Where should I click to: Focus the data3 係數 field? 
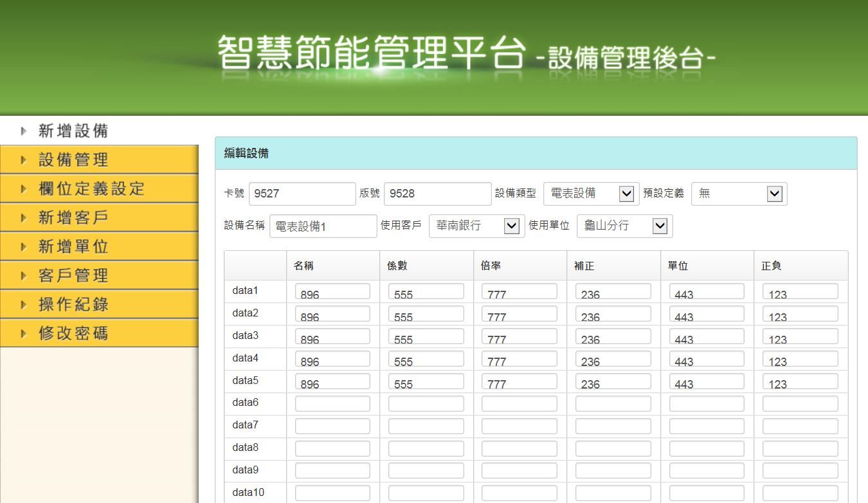(x=426, y=336)
